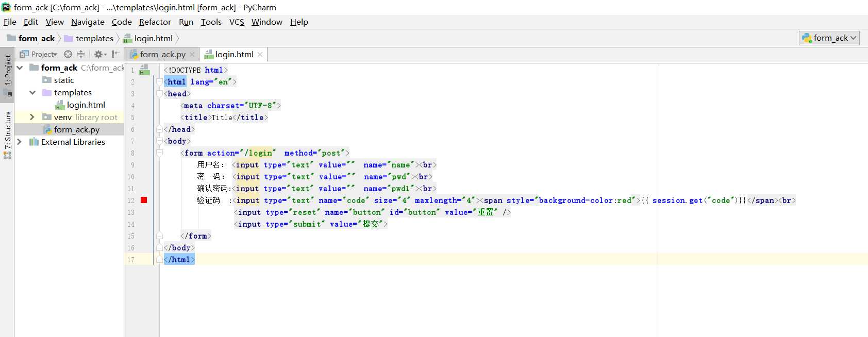The height and width of the screenshot is (337, 868).
Task: Open the Edit menu
Action: point(31,22)
